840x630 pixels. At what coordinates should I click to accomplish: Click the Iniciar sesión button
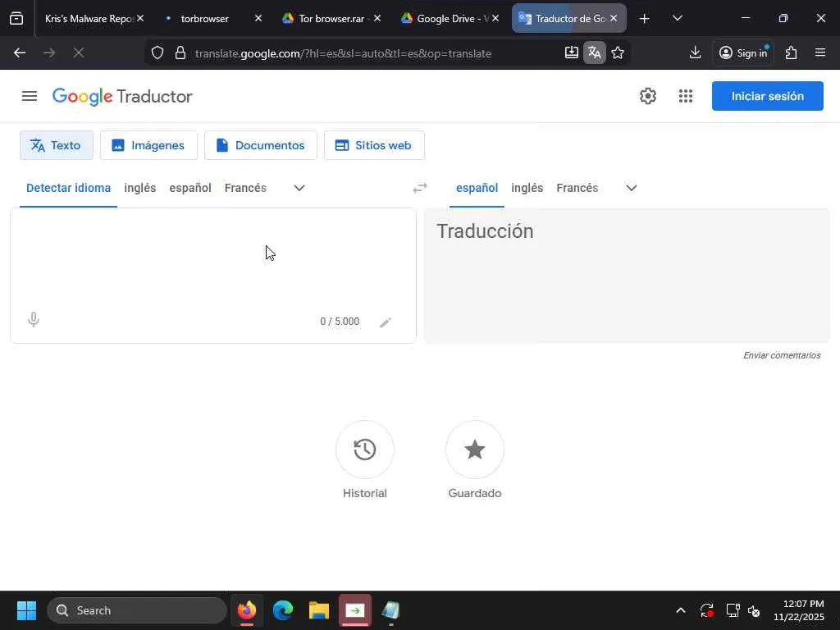point(767,97)
